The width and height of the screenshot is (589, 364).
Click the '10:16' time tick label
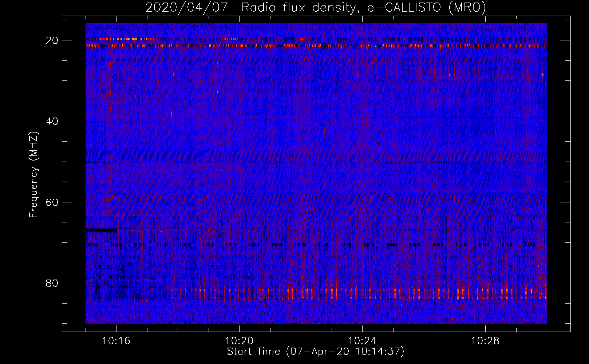116,341
